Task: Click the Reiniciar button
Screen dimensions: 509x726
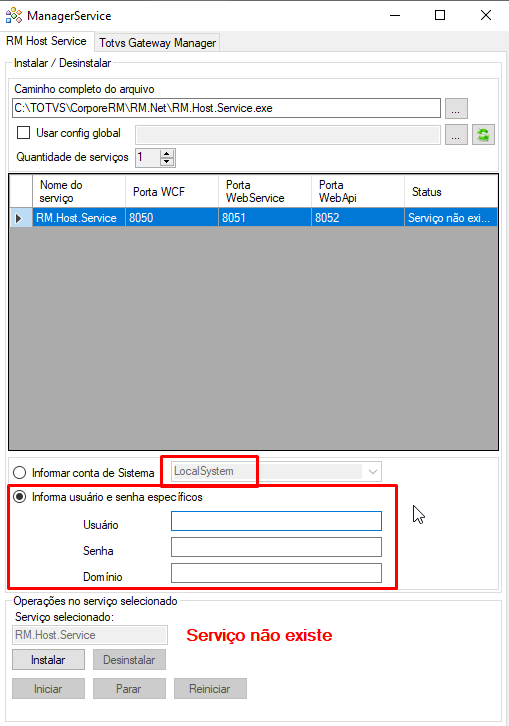Action: pyautogui.click(x=210, y=688)
